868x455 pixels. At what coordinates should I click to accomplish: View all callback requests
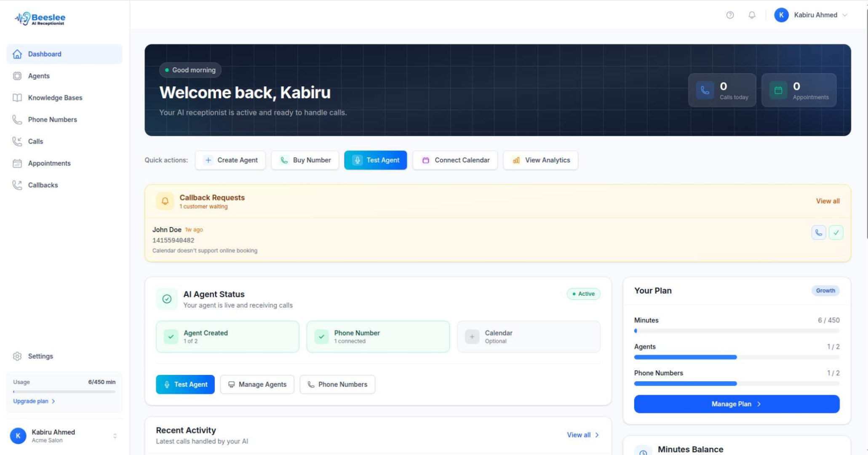pos(827,201)
